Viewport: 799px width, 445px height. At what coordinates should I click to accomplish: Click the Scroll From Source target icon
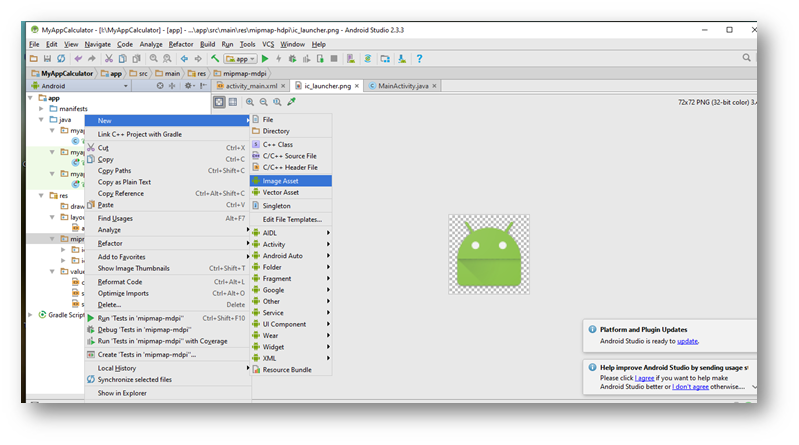[x=160, y=86]
